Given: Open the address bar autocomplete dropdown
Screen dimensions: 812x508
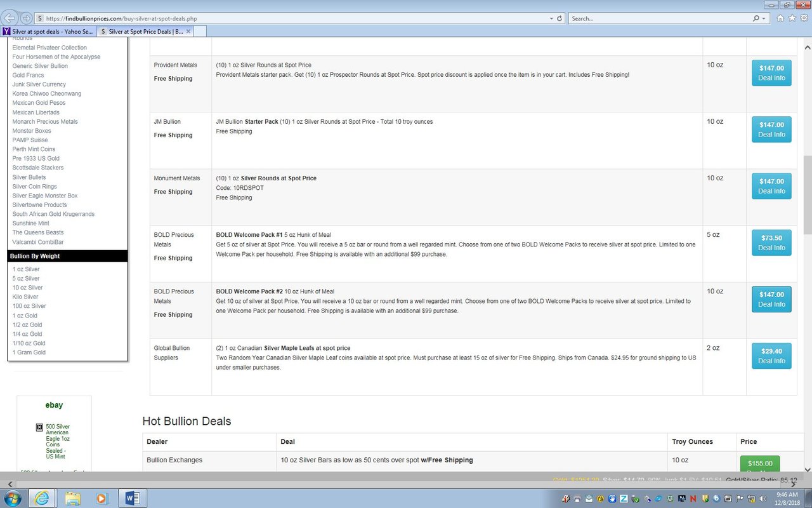Looking at the screenshot, I should [551, 18].
